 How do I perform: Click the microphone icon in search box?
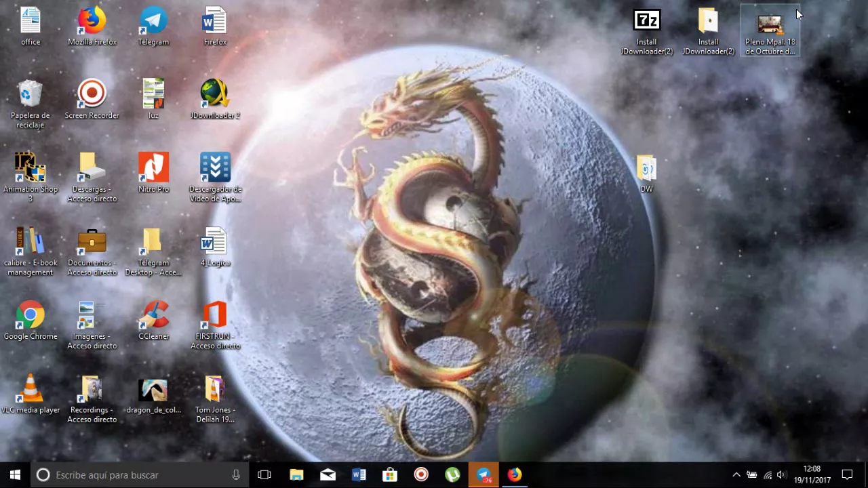[236, 475]
